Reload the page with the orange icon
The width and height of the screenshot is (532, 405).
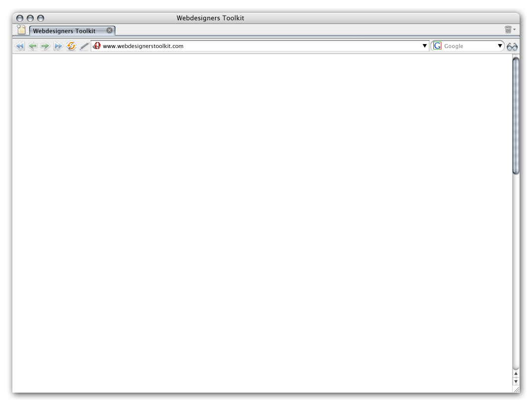(71, 46)
